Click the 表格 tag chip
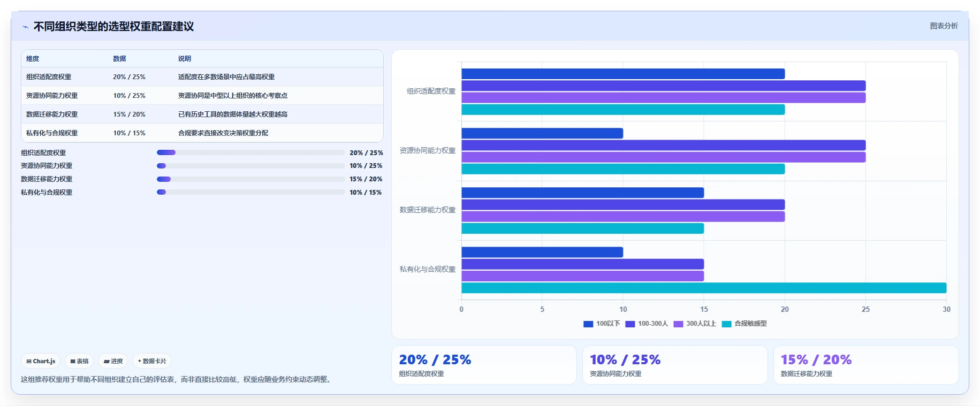This screenshot has height=406, width=980. point(79,361)
